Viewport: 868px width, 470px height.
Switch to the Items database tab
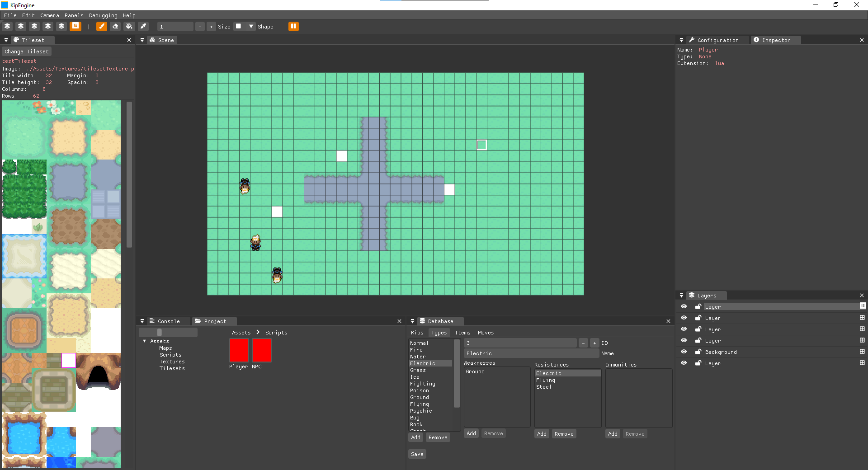pyautogui.click(x=462, y=333)
